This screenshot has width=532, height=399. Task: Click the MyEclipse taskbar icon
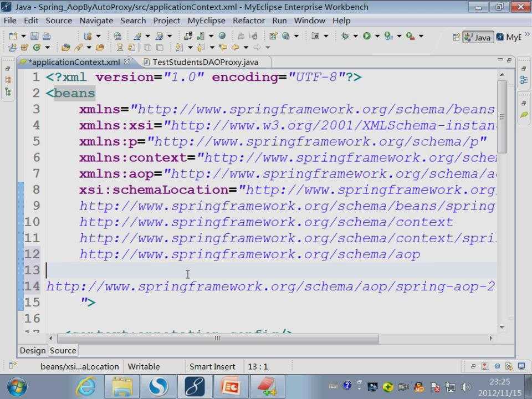pos(194,387)
